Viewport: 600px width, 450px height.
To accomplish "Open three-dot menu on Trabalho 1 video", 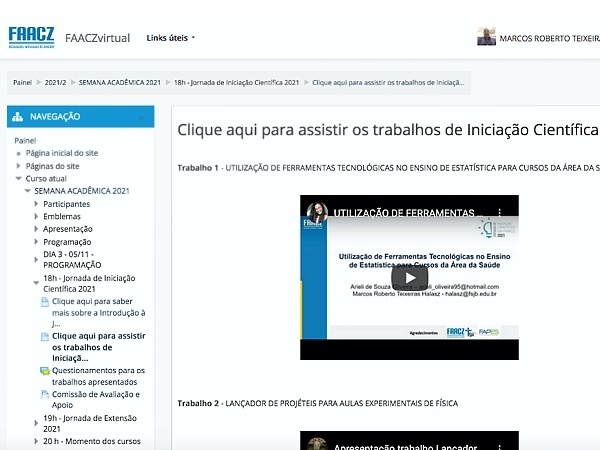I will coord(499,213).
